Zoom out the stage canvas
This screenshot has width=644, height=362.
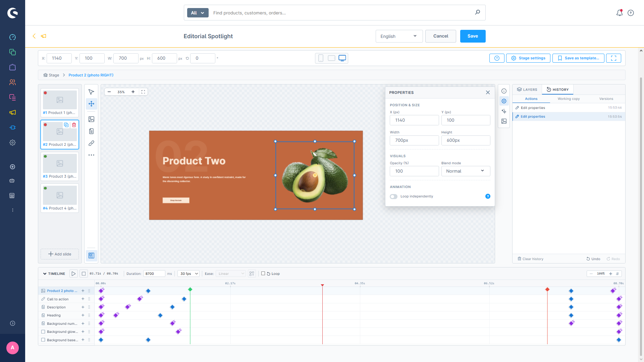pyautogui.click(x=109, y=92)
